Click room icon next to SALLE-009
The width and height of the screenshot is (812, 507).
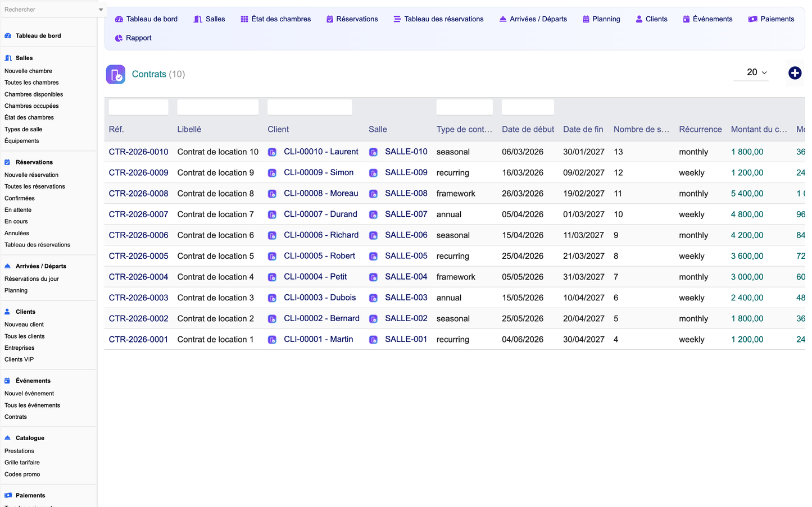coord(373,173)
